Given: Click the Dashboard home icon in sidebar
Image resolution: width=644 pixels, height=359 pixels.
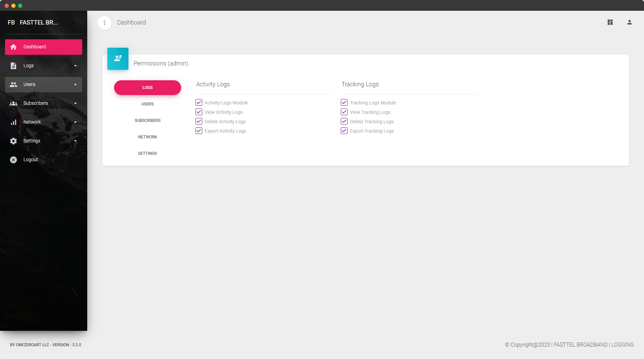Looking at the screenshot, I should (x=13, y=47).
